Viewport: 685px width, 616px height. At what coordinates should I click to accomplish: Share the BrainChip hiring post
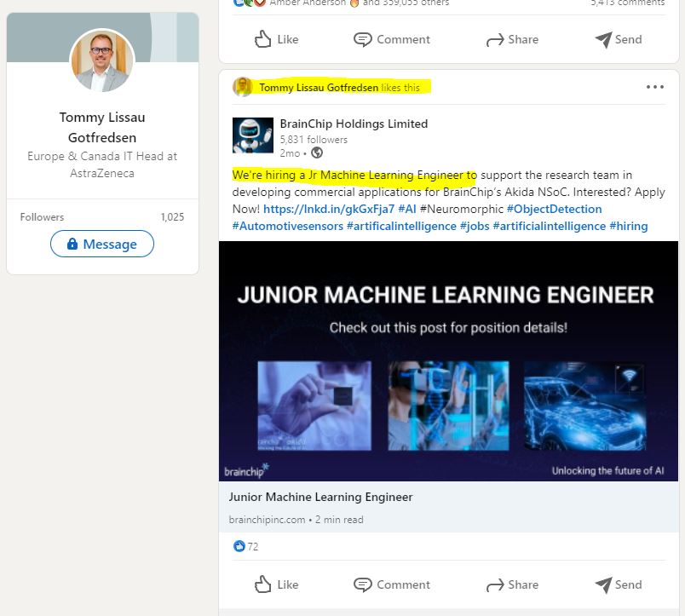[512, 584]
